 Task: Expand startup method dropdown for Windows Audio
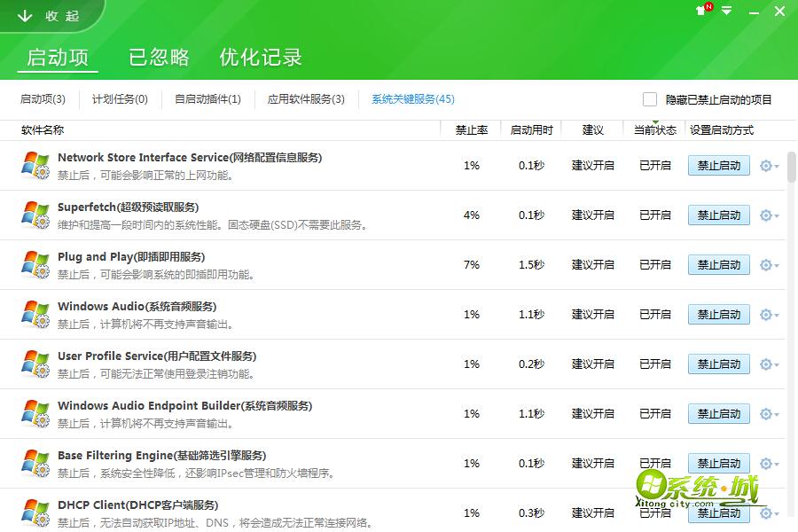(777, 314)
